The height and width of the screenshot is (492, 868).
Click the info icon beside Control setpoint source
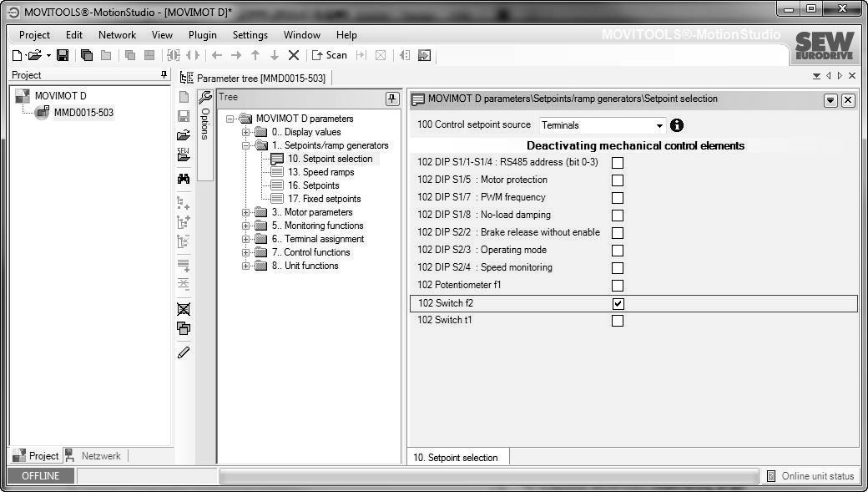tap(677, 125)
